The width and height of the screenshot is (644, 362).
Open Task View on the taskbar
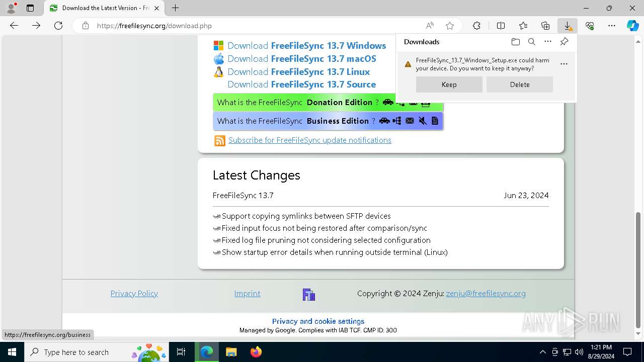181,352
